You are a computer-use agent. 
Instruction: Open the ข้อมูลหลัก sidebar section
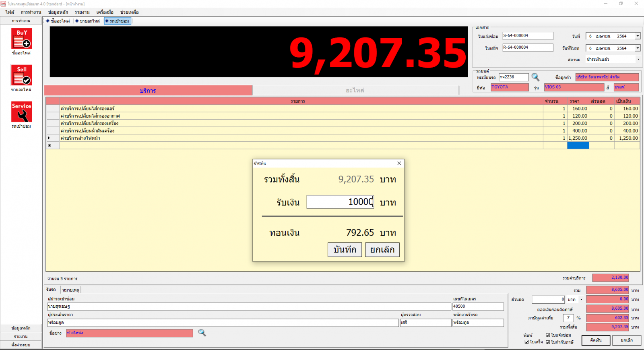tap(21, 328)
